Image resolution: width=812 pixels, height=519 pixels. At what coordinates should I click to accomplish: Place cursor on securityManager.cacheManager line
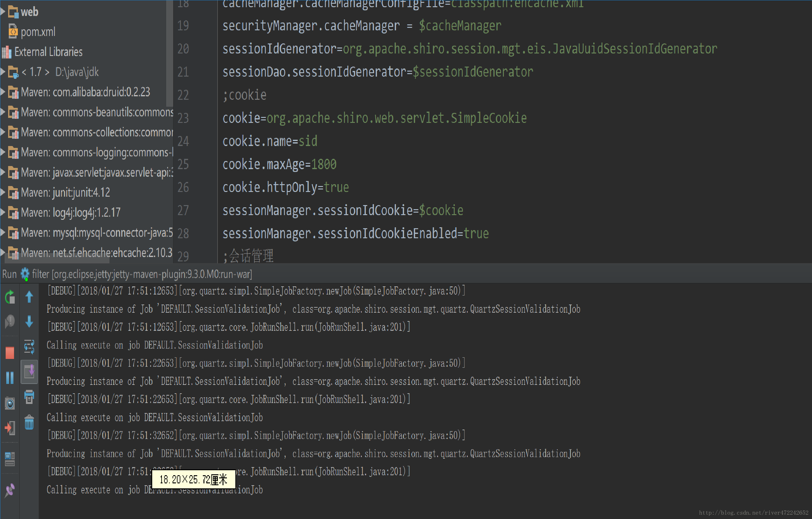[362, 26]
